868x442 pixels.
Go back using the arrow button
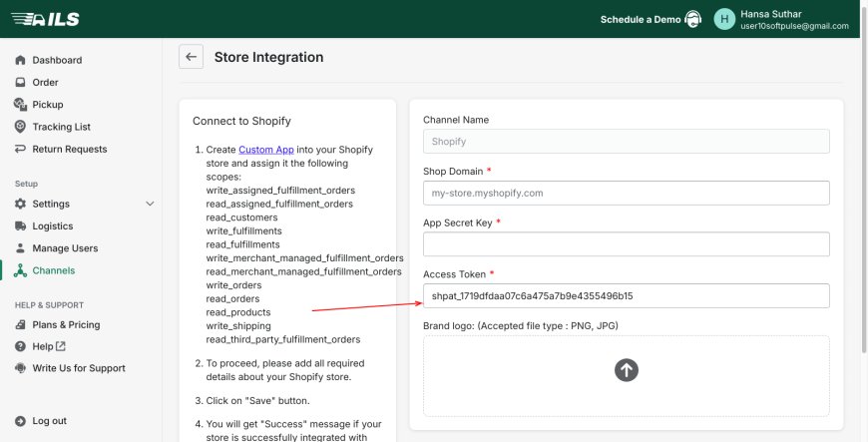click(x=191, y=57)
